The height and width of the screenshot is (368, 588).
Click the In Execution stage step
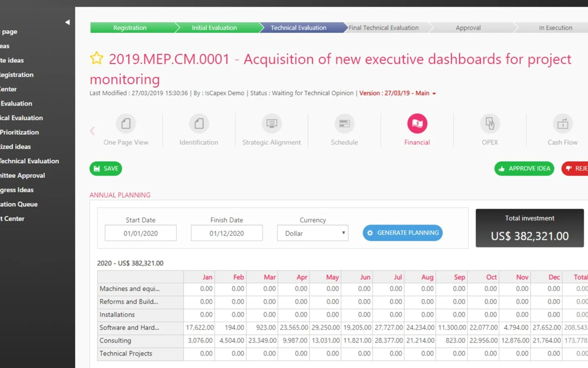(555, 28)
